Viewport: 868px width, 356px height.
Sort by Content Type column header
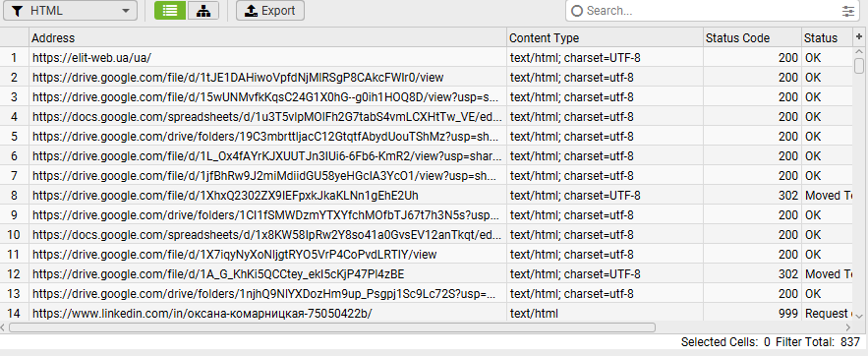[x=605, y=38]
